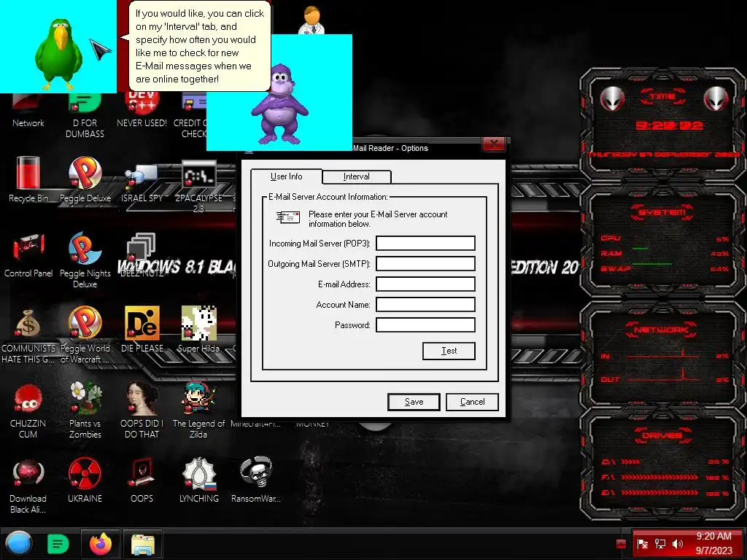Open the green notes app in taskbar
The width and height of the screenshot is (747, 560).
[58, 544]
